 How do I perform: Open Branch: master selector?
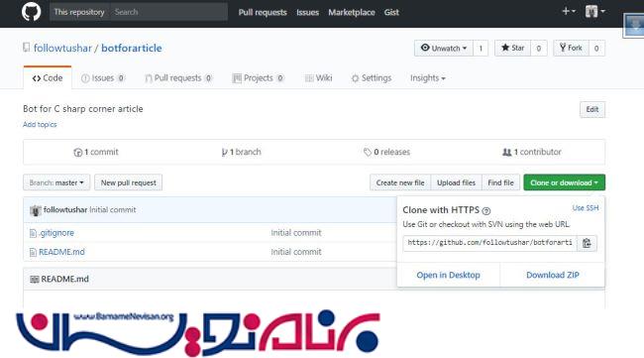(56, 182)
